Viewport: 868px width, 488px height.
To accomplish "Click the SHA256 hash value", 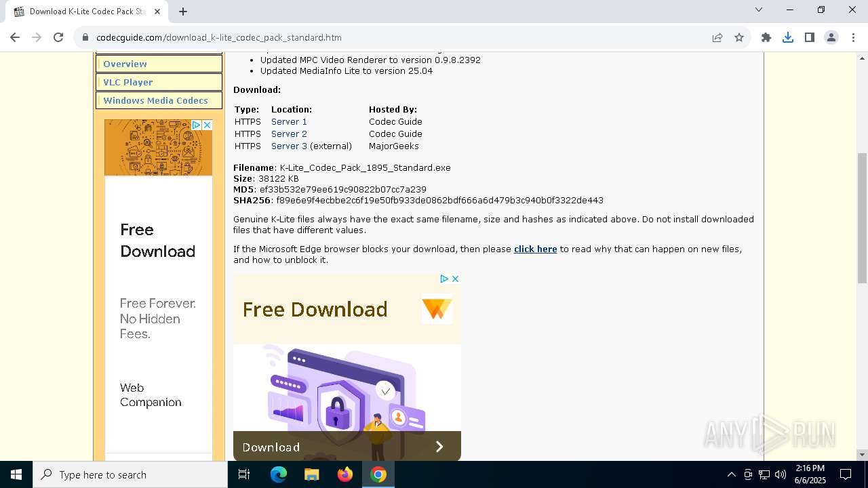I will 439,200.
